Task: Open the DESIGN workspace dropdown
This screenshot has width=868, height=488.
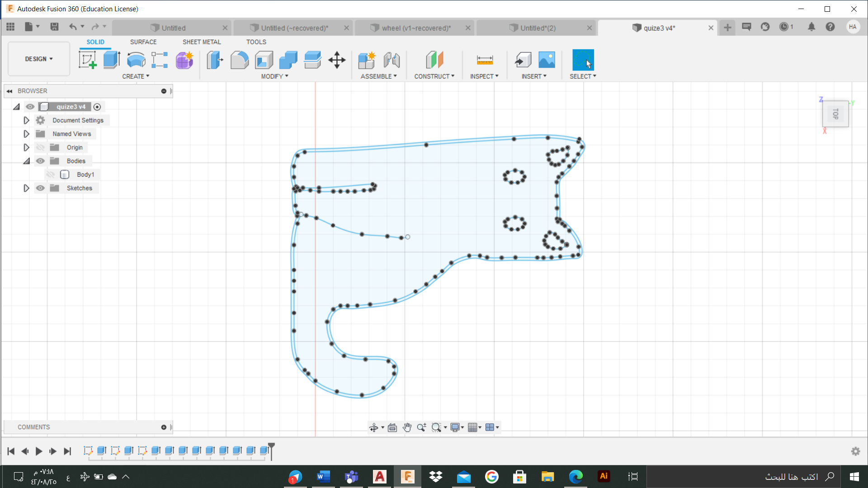Action: [39, 59]
